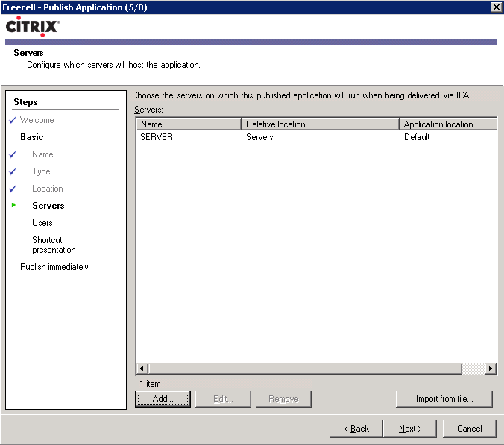This screenshot has width=504, height=445.
Task: Click the 'Default' application location cell
Action: [417, 137]
